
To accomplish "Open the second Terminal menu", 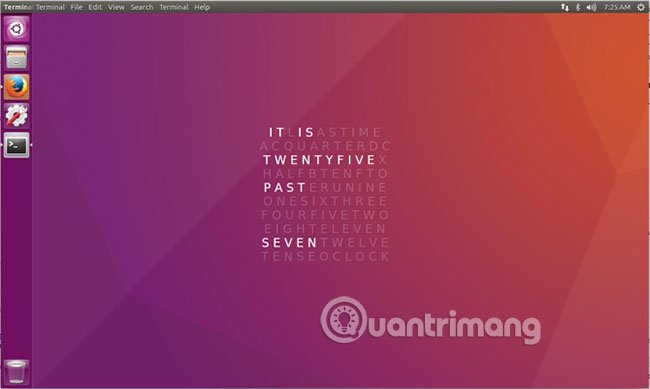I will point(174,7).
